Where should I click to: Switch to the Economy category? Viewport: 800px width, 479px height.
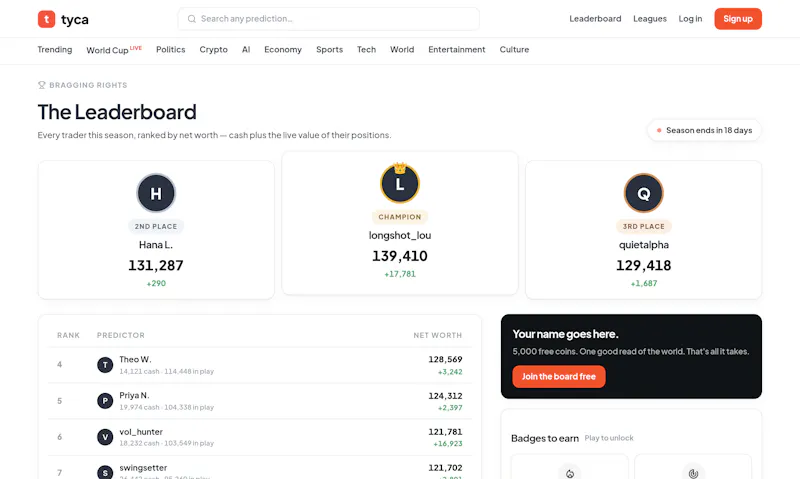283,49
